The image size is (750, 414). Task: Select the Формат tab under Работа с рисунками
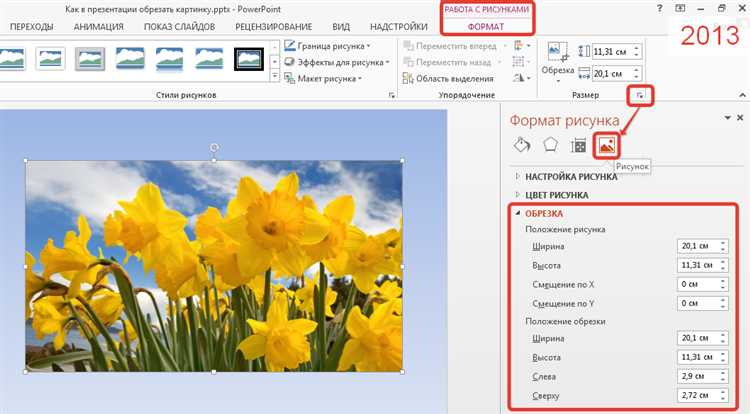(x=485, y=27)
